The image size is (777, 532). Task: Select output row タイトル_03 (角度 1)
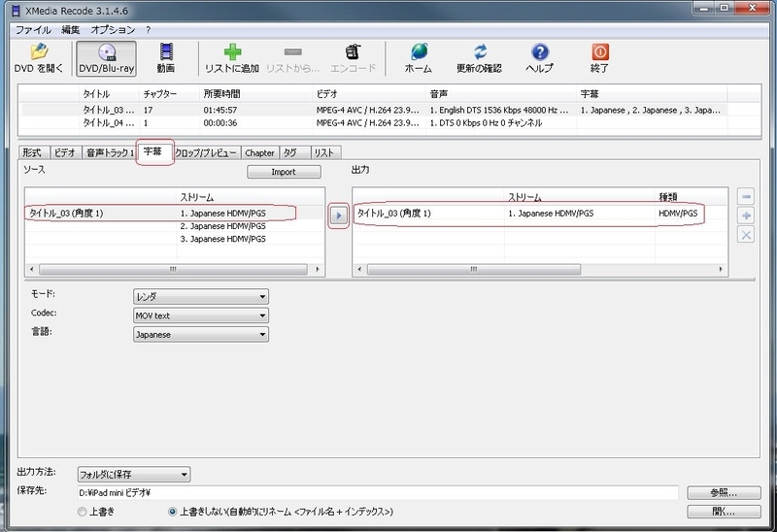coord(540,214)
